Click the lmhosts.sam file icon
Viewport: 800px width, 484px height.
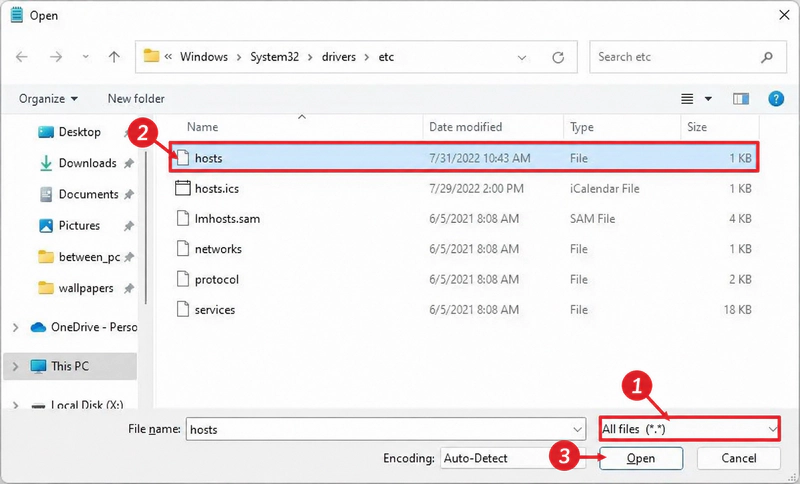pyautogui.click(x=183, y=218)
